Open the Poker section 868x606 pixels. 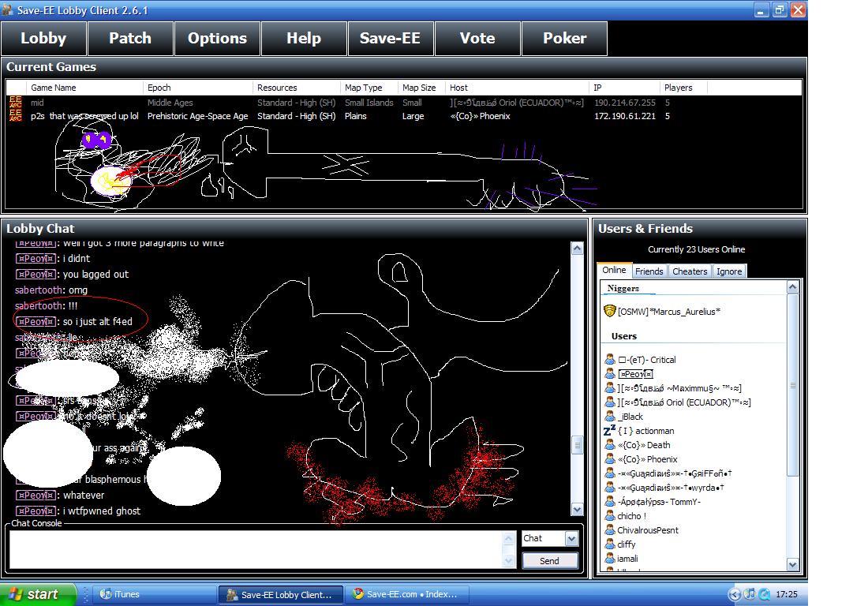[564, 38]
